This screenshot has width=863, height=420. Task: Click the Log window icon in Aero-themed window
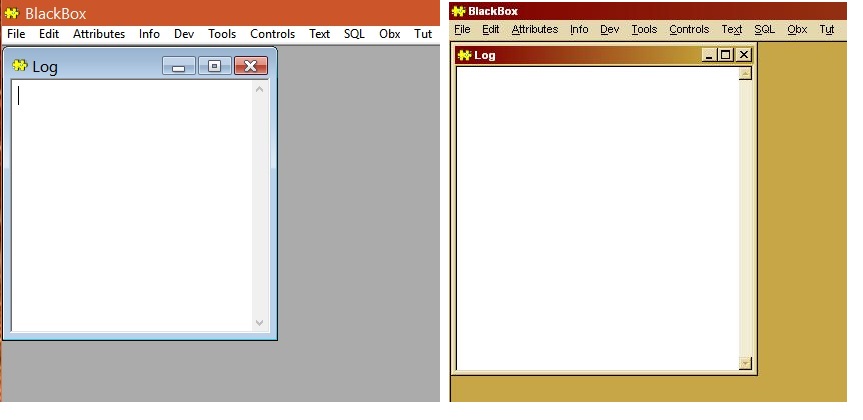click(x=20, y=66)
